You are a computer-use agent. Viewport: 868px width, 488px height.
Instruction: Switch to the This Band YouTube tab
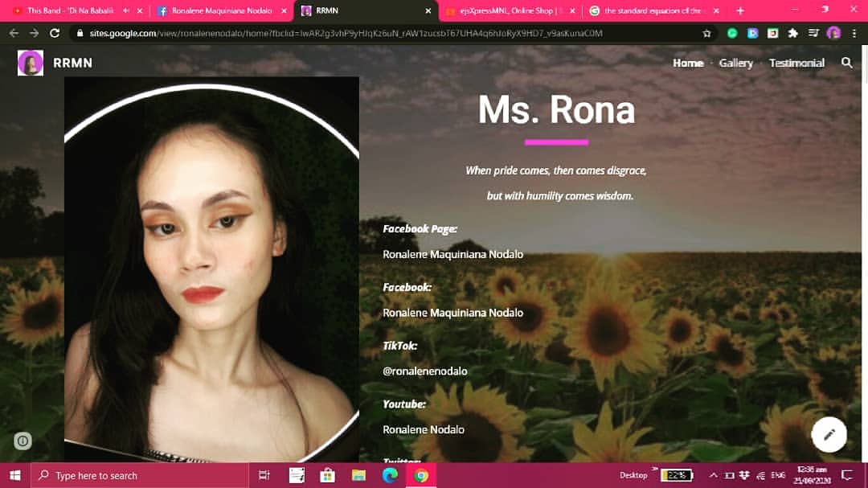pos(70,10)
